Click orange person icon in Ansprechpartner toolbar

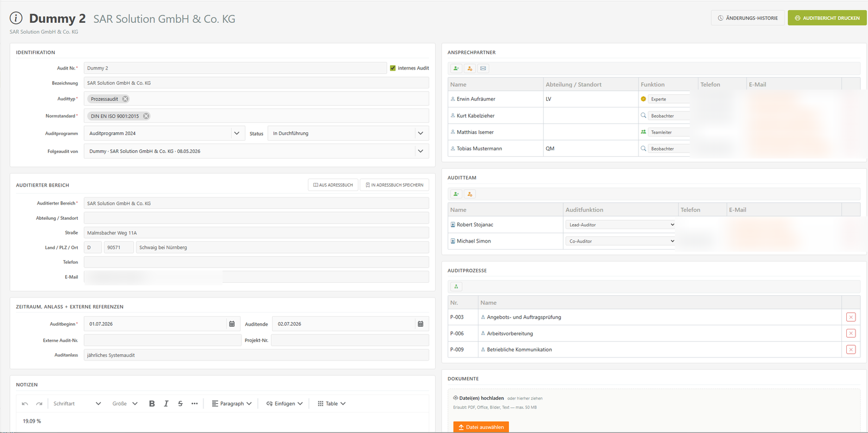click(x=470, y=68)
